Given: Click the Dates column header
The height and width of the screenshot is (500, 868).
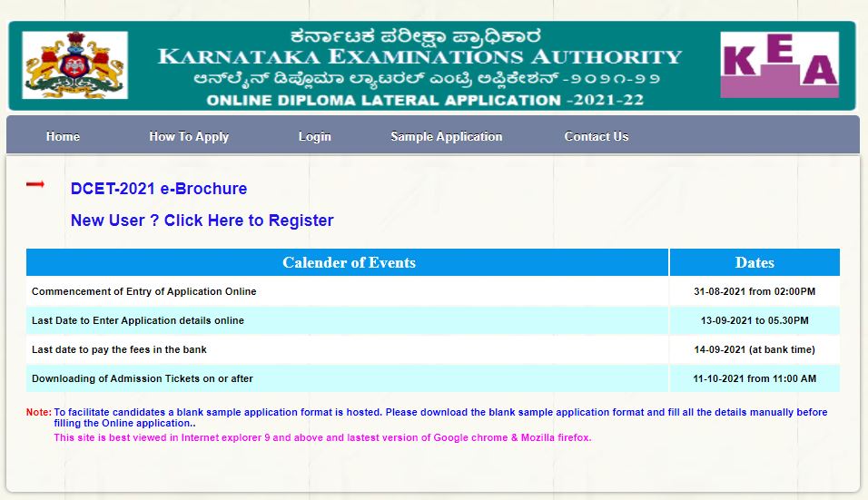Looking at the screenshot, I should pyautogui.click(x=755, y=262).
